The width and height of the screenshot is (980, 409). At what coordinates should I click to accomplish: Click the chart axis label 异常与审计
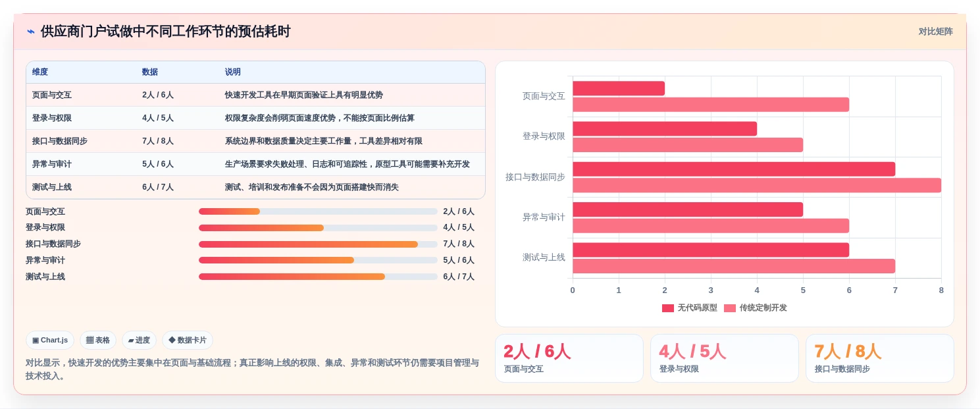coord(544,217)
